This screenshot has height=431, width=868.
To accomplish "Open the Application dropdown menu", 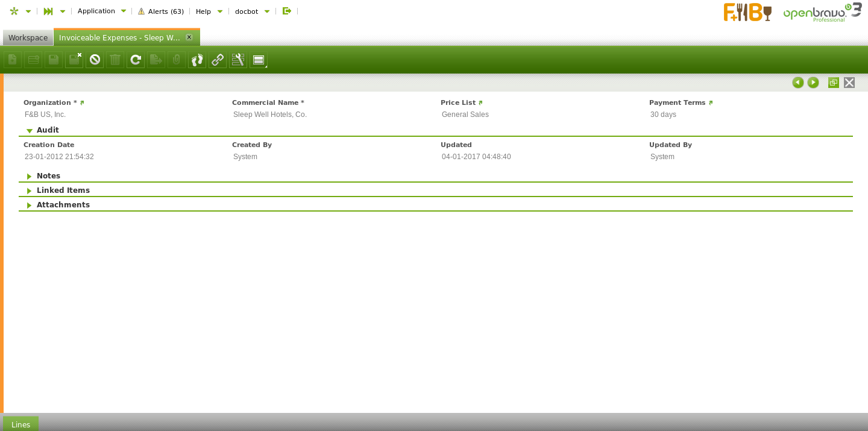I will click(x=101, y=11).
